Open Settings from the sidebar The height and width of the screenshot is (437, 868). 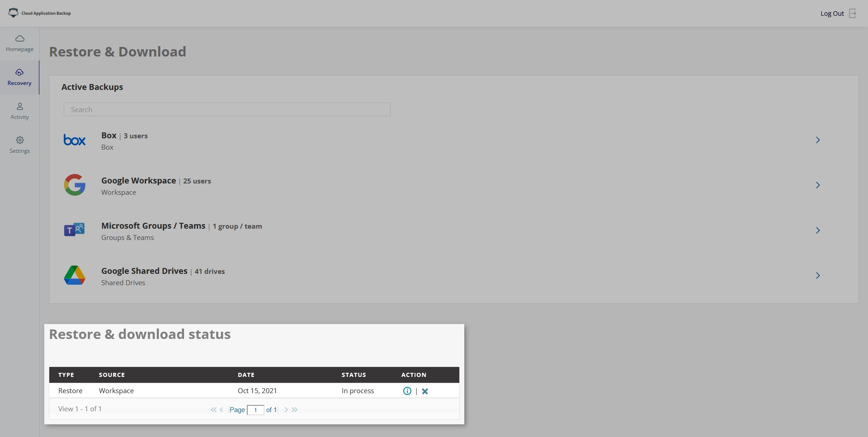(19, 145)
